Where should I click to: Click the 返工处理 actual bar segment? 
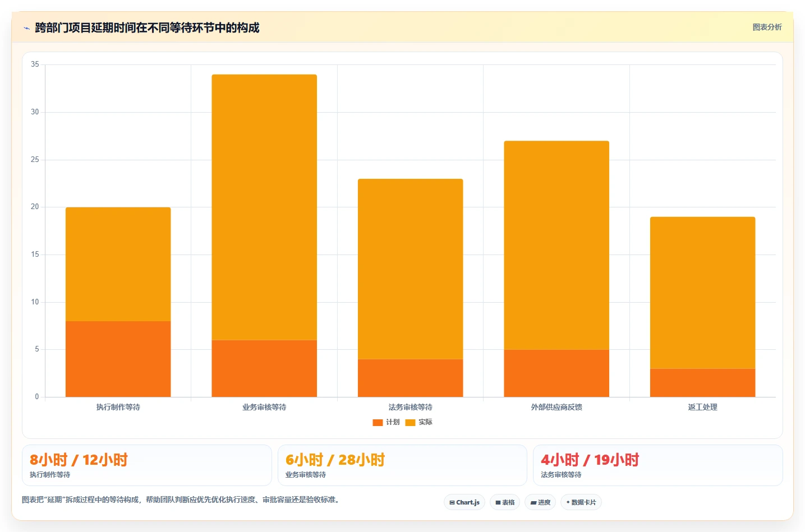(x=703, y=293)
